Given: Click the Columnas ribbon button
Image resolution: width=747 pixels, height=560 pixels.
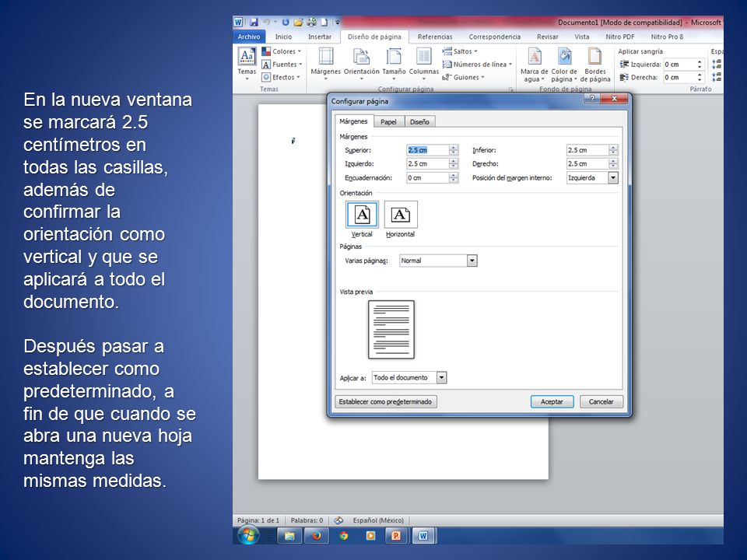Looking at the screenshot, I should [423, 63].
